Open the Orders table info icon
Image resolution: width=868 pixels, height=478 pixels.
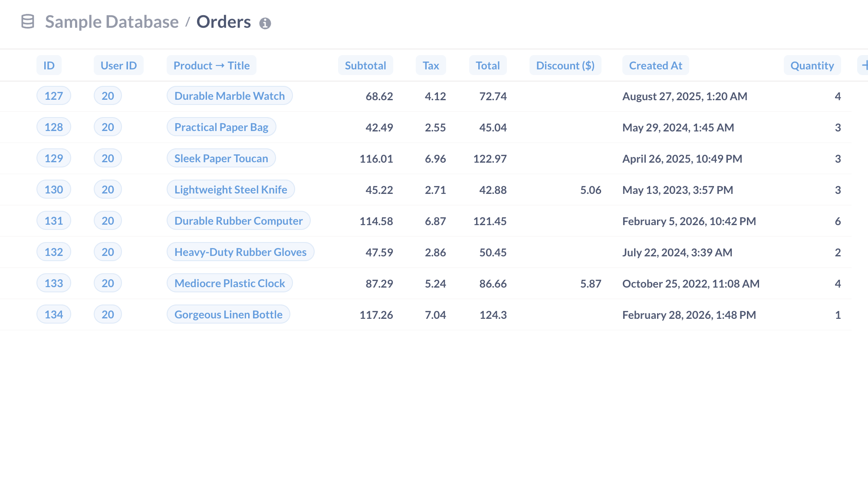coord(265,23)
